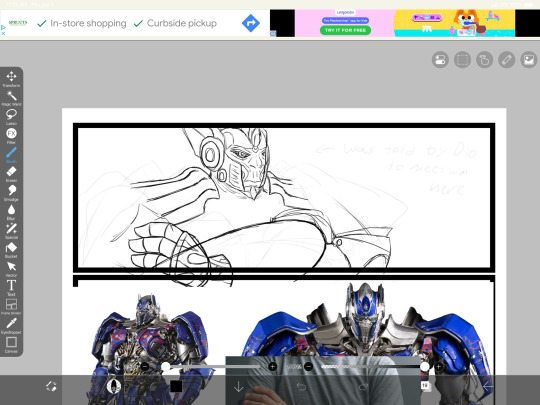Open the selection area tool button
The width and height of the screenshot is (540, 405).
pos(462,60)
